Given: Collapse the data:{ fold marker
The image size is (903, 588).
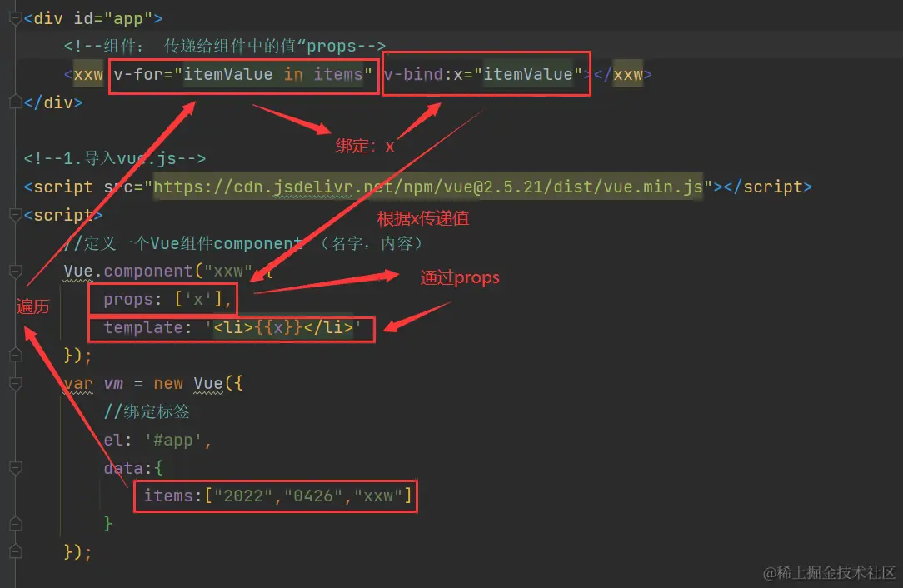Looking at the screenshot, I should click(16, 468).
